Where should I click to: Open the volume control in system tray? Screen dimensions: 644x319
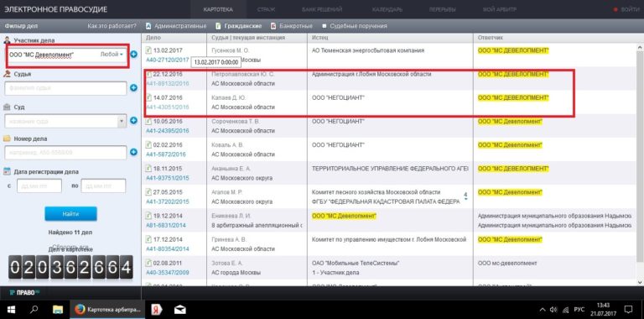point(553,309)
